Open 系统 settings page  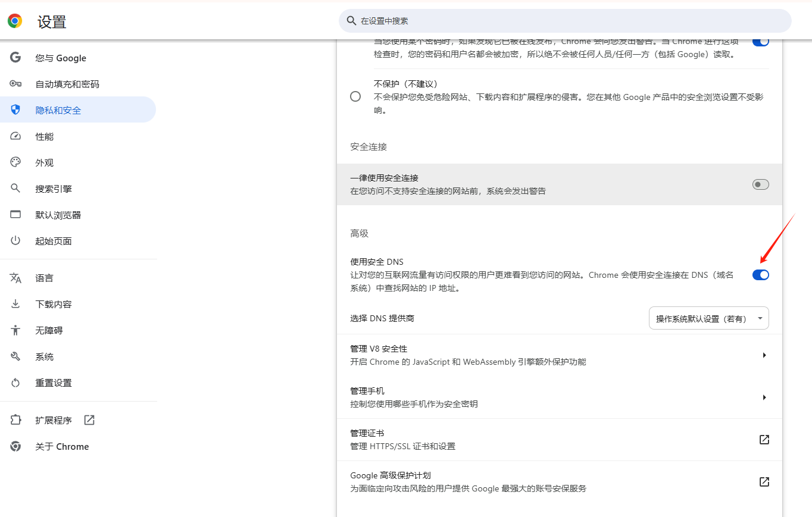pyautogui.click(x=78, y=356)
